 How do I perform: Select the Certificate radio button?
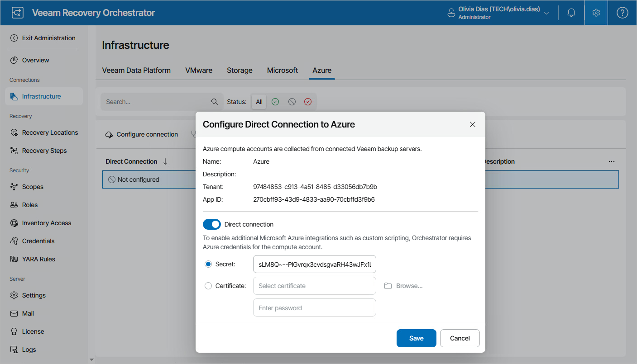pos(208,286)
